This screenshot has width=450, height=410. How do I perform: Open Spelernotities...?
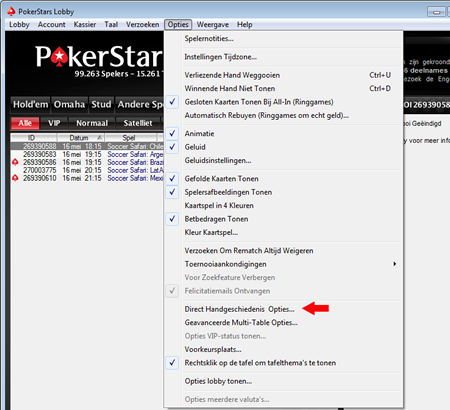pyautogui.click(x=283, y=39)
